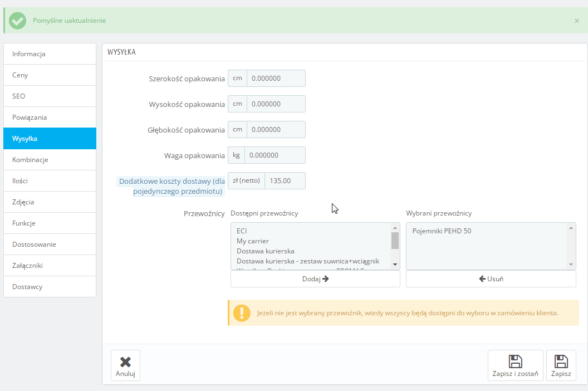Image resolution: width=588 pixels, height=391 pixels.
Task: Focus the Szerokość opakowania input field
Action: click(276, 79)
